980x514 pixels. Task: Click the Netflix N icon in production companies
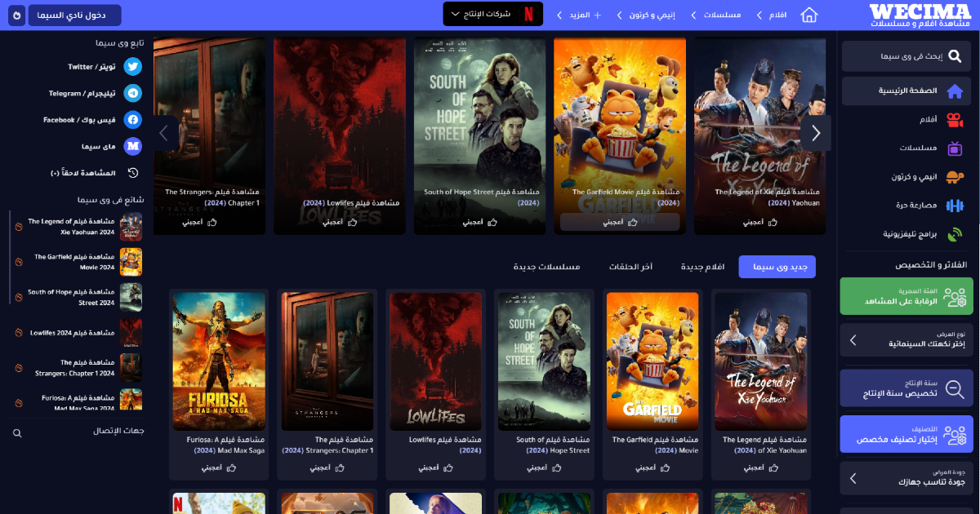pos(528,14)
